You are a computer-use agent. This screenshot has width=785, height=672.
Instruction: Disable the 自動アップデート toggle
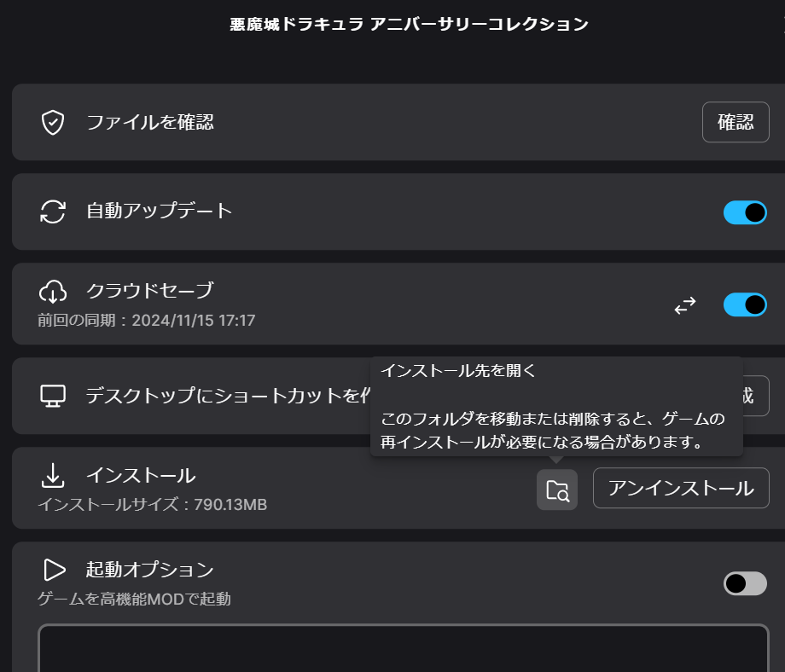(x=745, y=212)
